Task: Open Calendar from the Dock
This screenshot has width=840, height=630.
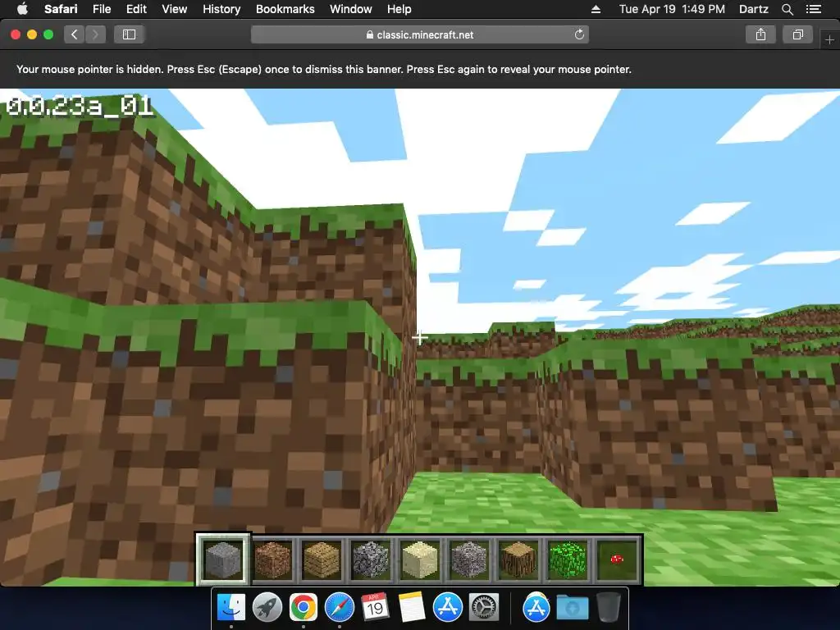Action: click(x=375, y=608)
